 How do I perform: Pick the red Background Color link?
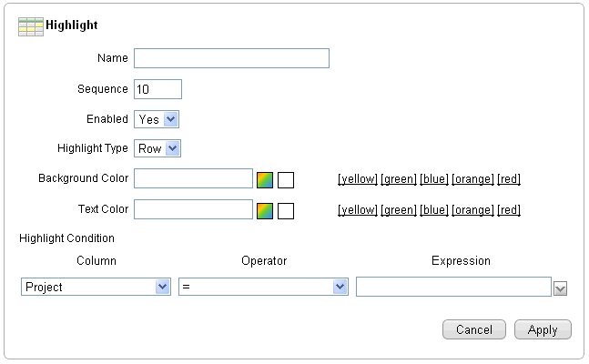(509, 179)
